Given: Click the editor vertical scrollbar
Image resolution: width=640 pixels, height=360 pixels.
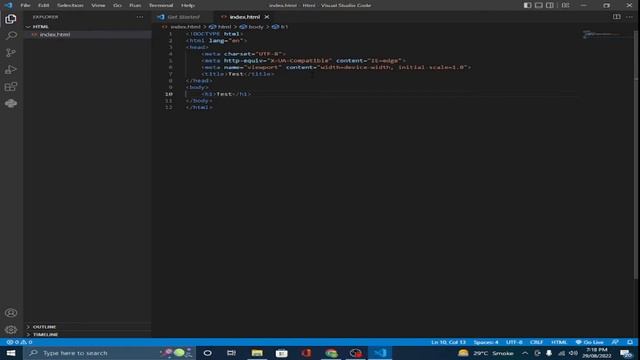Looking at the screenshot, I should click(636, 155).
